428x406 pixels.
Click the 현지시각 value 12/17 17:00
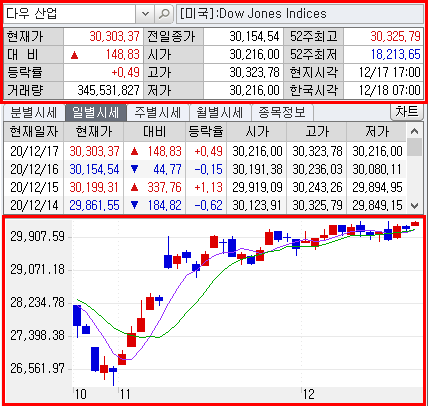(x=390, y=72)
